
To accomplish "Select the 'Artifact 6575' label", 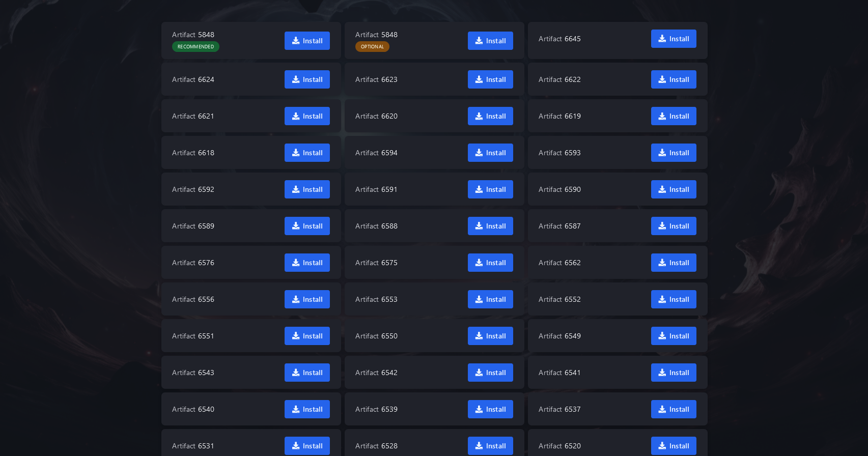I will click(x=376, y=263).
